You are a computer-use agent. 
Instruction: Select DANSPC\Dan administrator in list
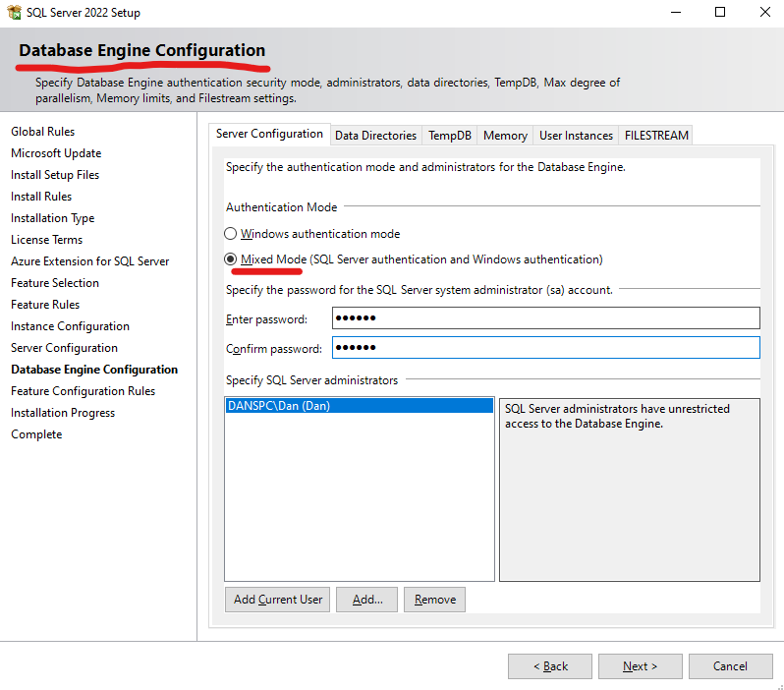[x=359, y=406]
